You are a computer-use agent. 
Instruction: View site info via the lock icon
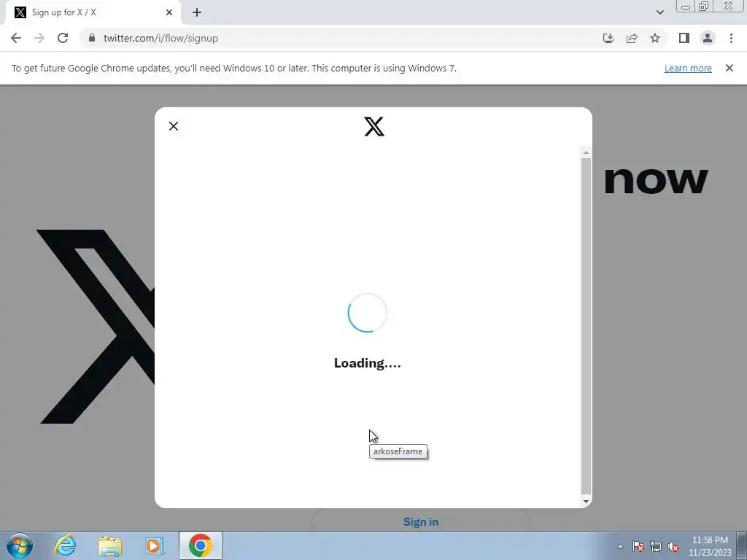92,38
